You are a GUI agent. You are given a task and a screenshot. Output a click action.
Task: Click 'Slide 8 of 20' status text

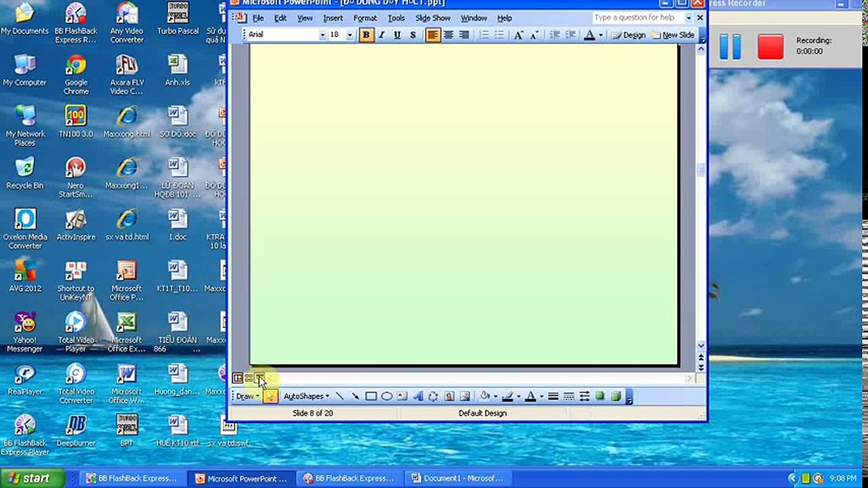tap(312, 413)
